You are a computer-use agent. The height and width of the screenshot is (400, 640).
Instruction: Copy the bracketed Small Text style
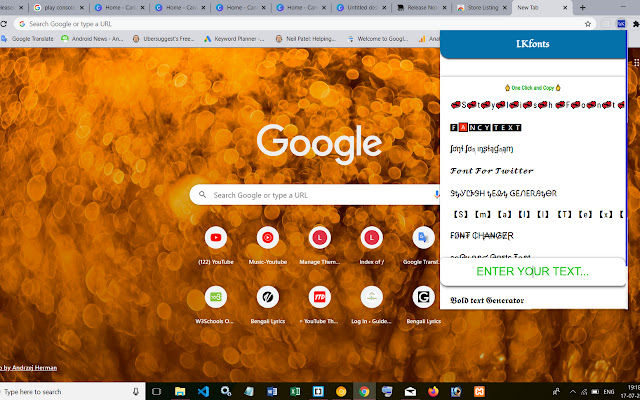pos(537,214)
